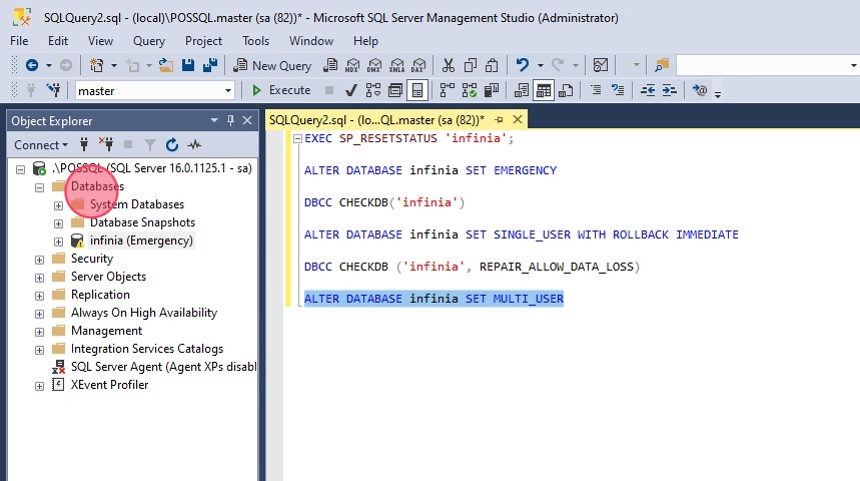Screen dimensions: 860x481
Task: Click the ALTER DATABASE SET MULTI_USER line
Action: click(434, 298)
